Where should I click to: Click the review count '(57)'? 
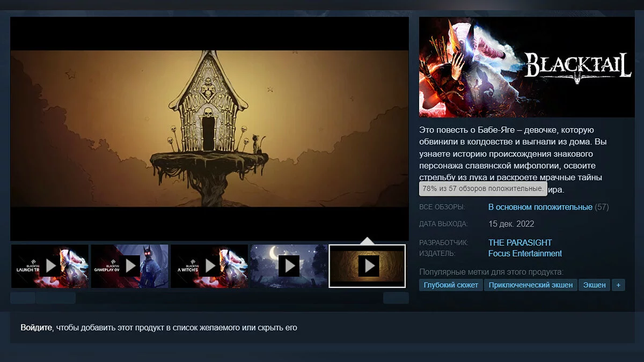[602, 207]
